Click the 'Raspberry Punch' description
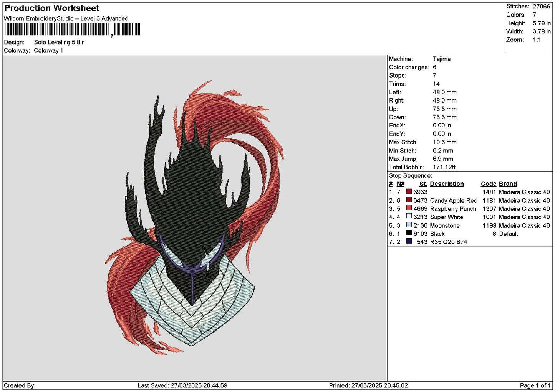 click(453, 209)
